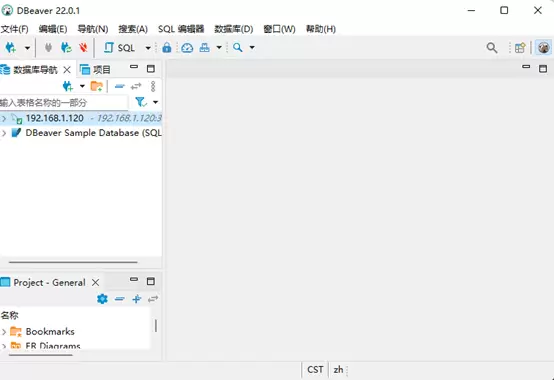
Task: Click the Project panel vertical scrollbar
Action: [x=156, y=326]
